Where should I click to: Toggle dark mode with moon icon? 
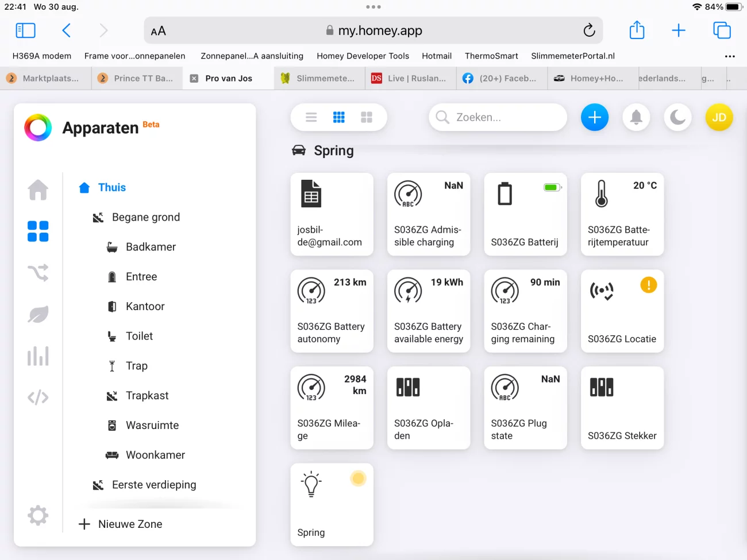[677, 117]
